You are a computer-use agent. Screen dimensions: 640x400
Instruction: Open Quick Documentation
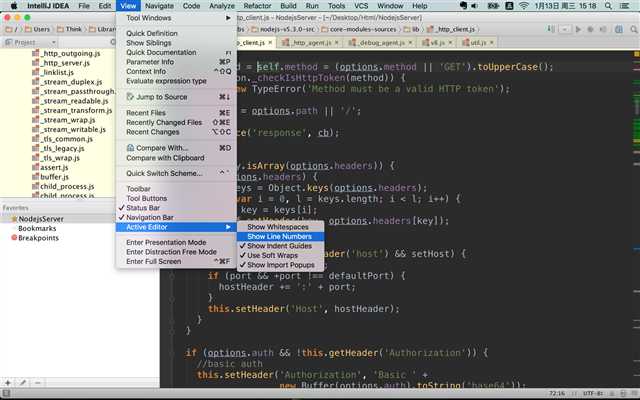(x=176, y=52)
